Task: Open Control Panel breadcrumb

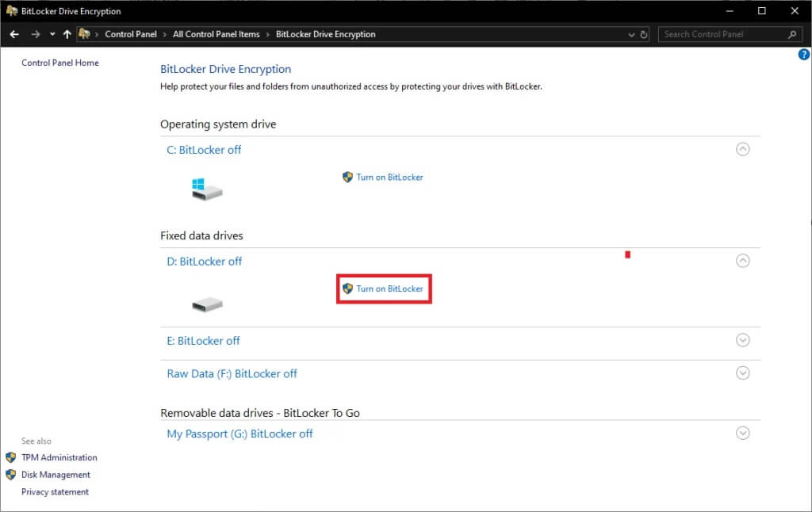Action: [x=131, y=34]
